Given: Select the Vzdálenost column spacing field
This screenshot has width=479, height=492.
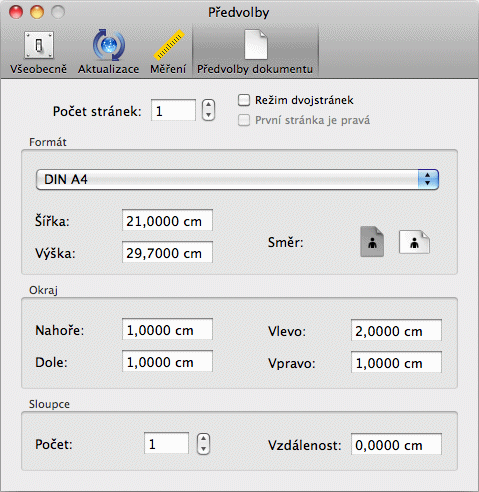Looking at the screenshot, I should (396, 444).
